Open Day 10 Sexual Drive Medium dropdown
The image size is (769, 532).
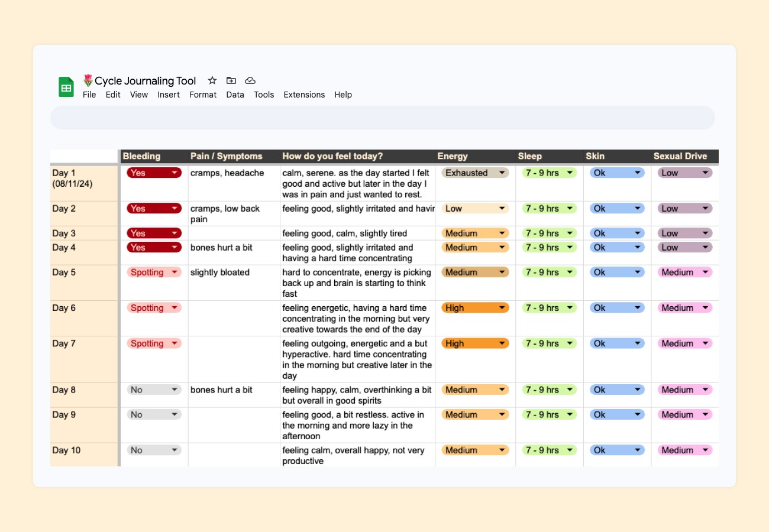(685, 450)
